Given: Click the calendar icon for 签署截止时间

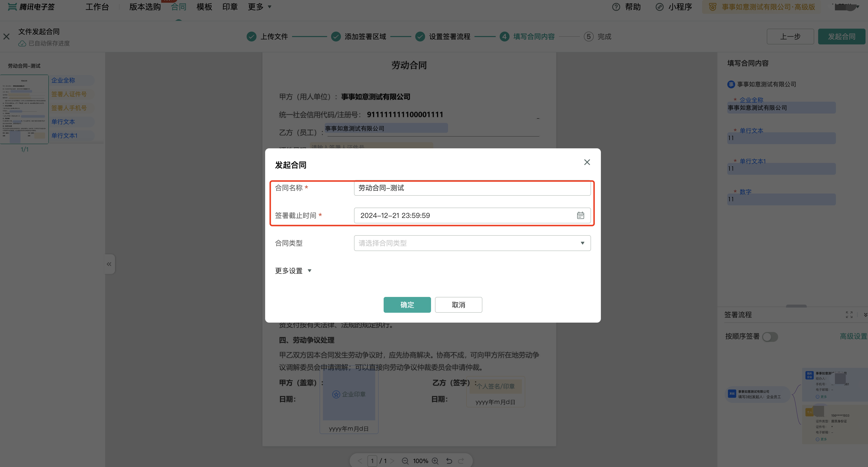Looking at the screenshot, I should pos(580,215).
